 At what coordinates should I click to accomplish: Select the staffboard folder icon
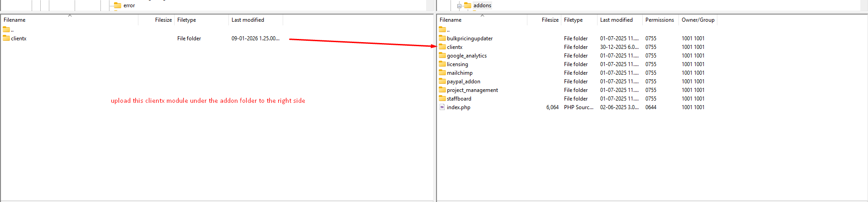[x=442, y=99]
